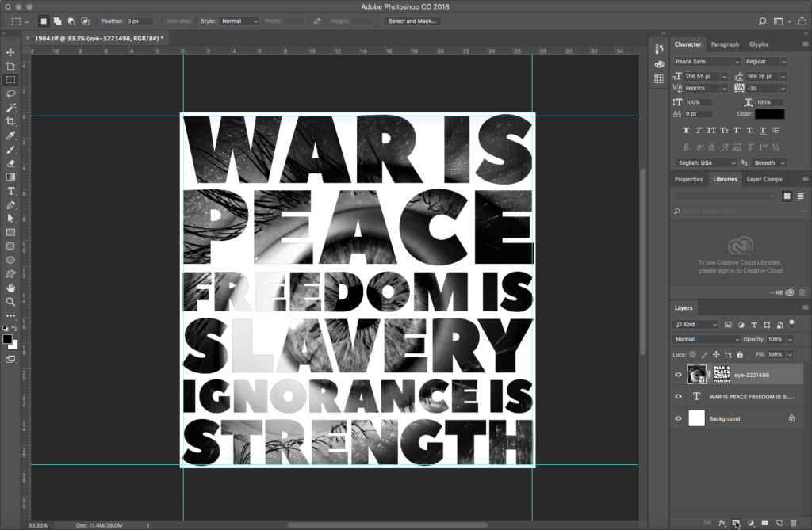Screen dimensions: 812x530
Task: Toggle visibility of the Background layer
Action: coord(678,418)
